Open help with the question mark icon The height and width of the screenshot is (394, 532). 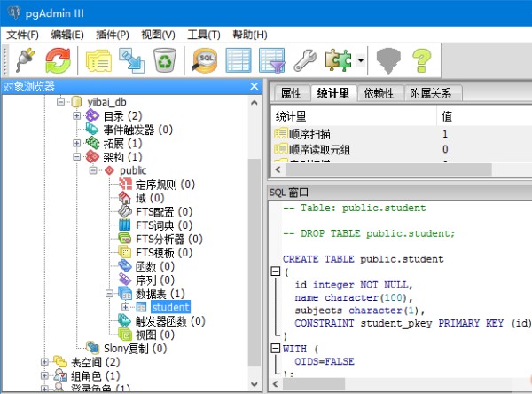coord(421,60)
